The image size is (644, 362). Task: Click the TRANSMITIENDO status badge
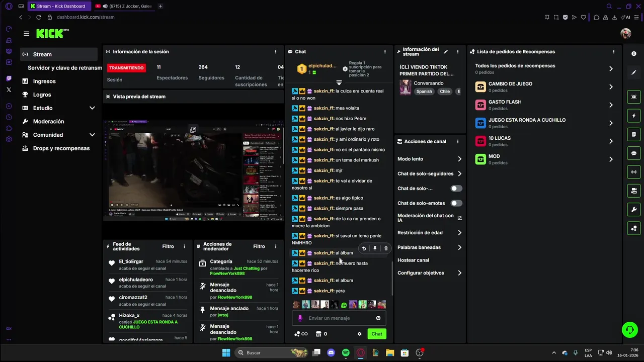(x=126, y=68)
